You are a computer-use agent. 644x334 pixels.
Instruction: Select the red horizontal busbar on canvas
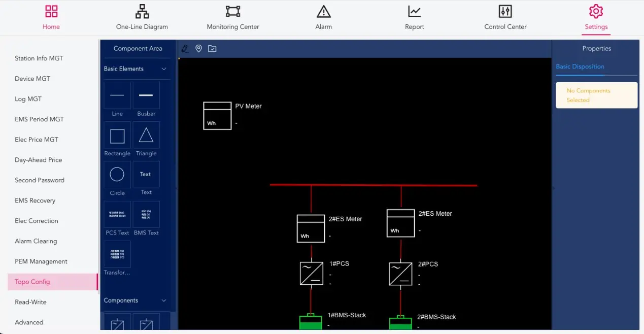point(374,185)
